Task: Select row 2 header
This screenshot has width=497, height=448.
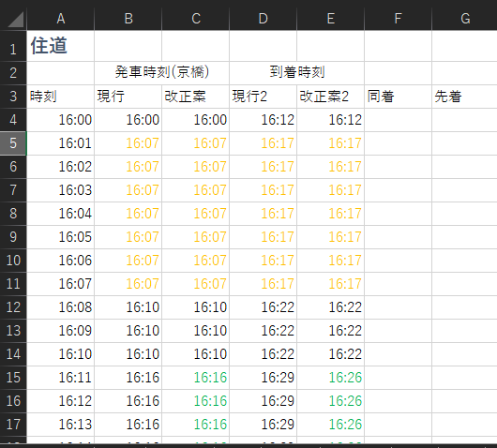Action: (x=13, y=73)
